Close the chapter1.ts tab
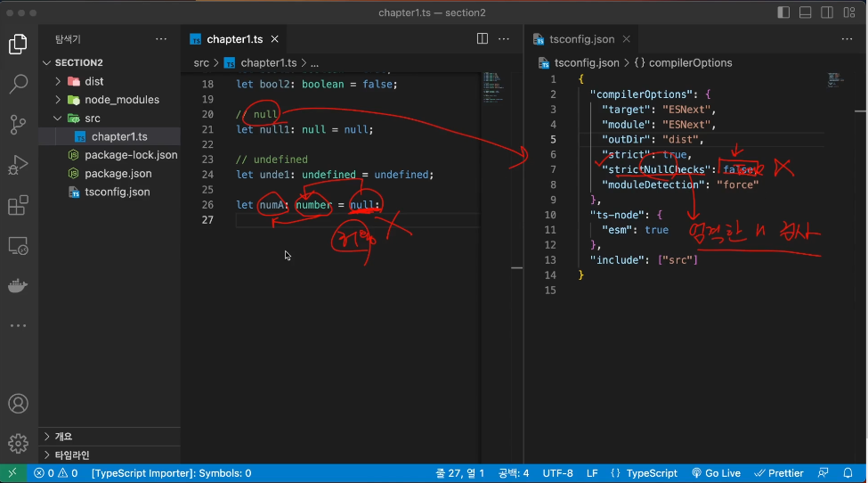Image resolution: width=868 pixels, height=483 pixels. 274,39
